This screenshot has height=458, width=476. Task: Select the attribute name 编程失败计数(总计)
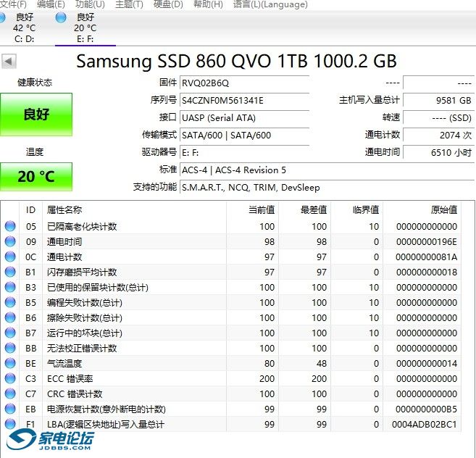84,302
